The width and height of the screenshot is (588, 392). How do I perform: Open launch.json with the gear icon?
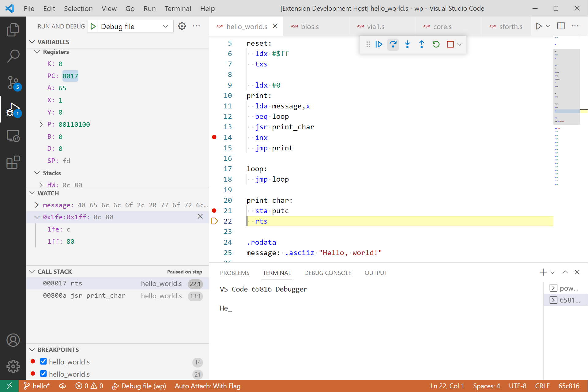click(x=182, y=26)
